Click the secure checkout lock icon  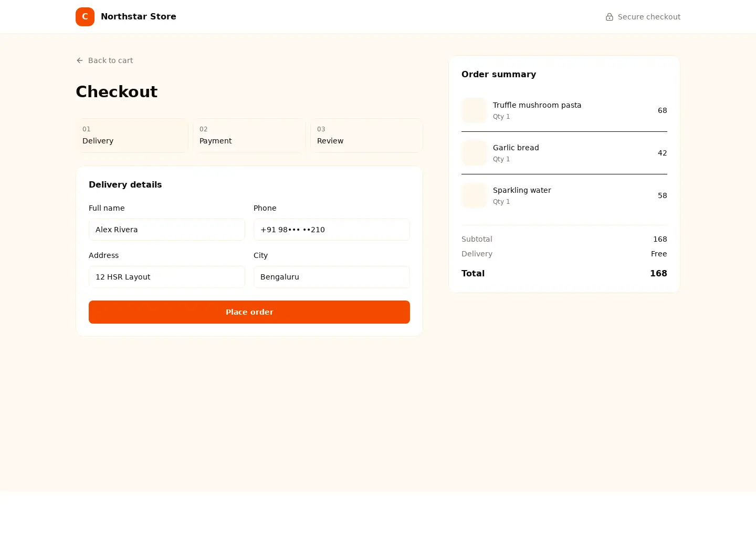(x=610, y=17)
